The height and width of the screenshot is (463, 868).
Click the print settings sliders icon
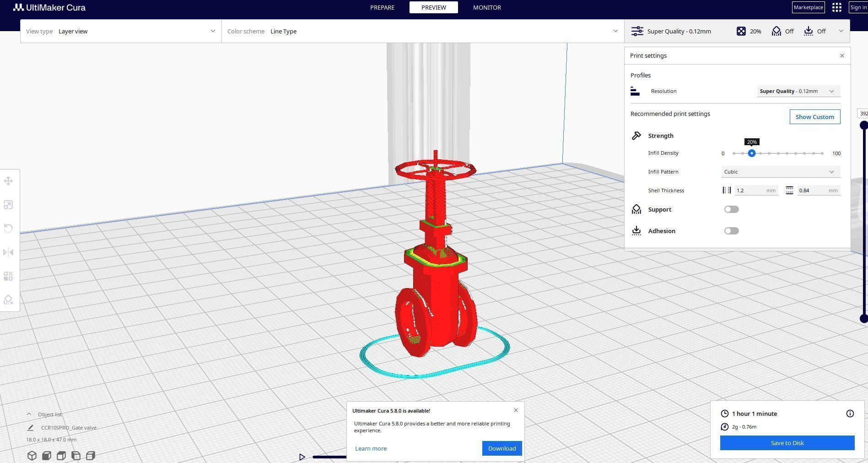pyautogui.click(x=637, y=31)
